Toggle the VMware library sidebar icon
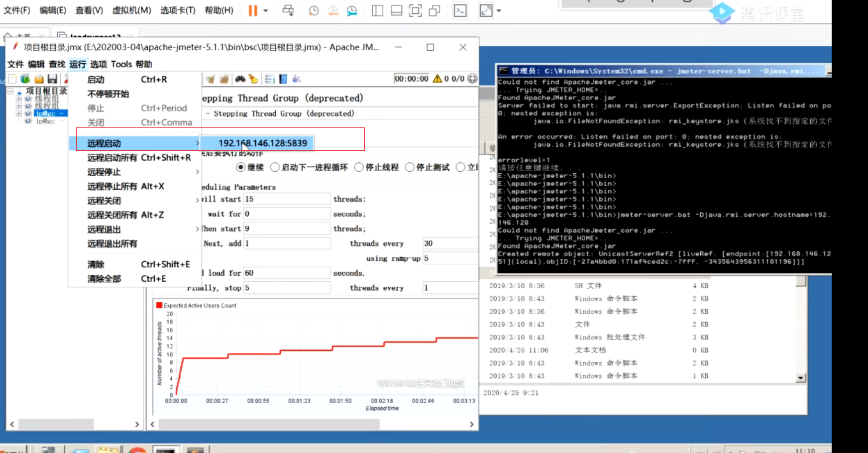 [377, 10]
